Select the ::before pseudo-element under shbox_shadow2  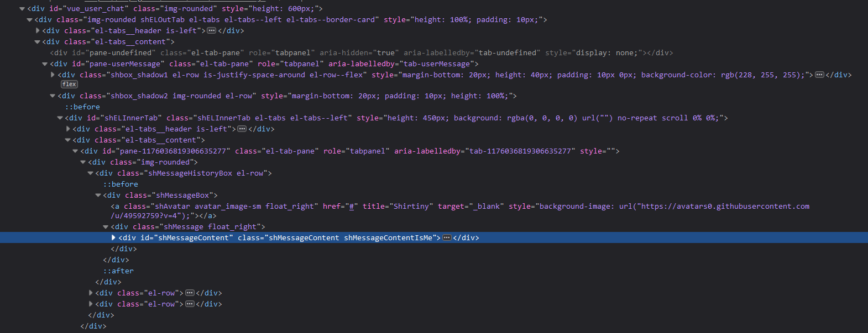coord(82,107)
